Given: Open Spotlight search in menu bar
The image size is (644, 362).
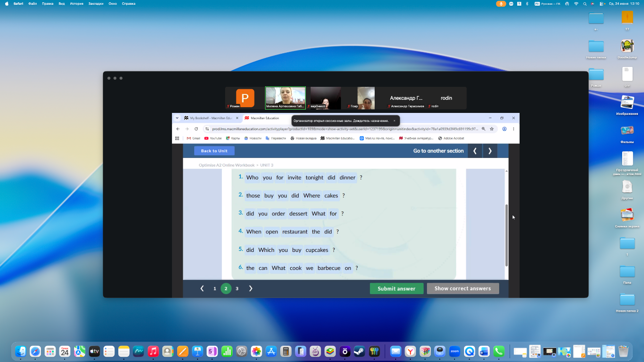Looking at the screenshot, I should tap(585, 3).
